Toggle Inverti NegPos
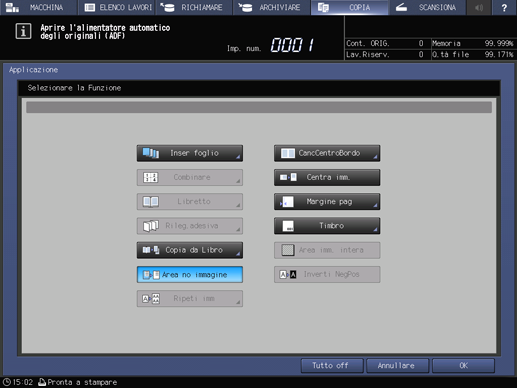This screenshot has width=517, height=388. [x=327, y=274]
